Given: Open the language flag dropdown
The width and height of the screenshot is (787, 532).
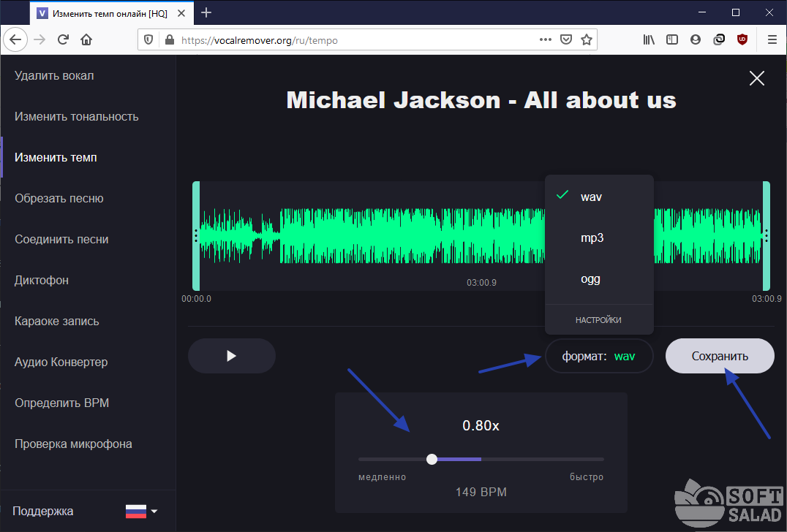Looking at the screenshot, I should (141, 512).
